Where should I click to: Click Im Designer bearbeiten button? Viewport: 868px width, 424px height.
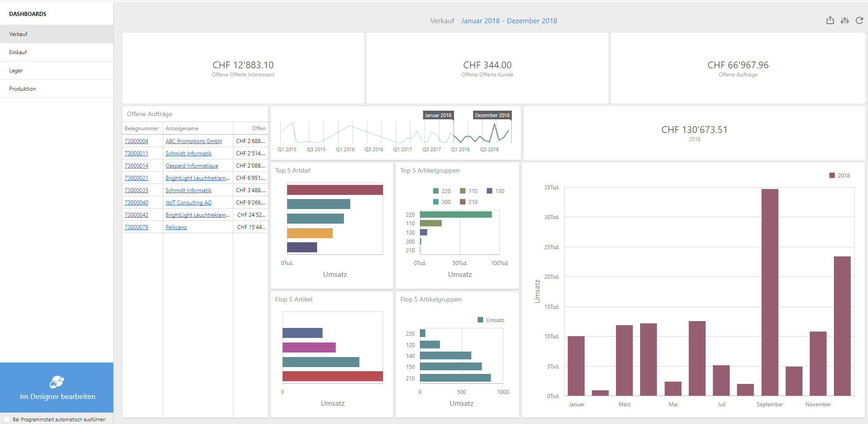(56, 388)
